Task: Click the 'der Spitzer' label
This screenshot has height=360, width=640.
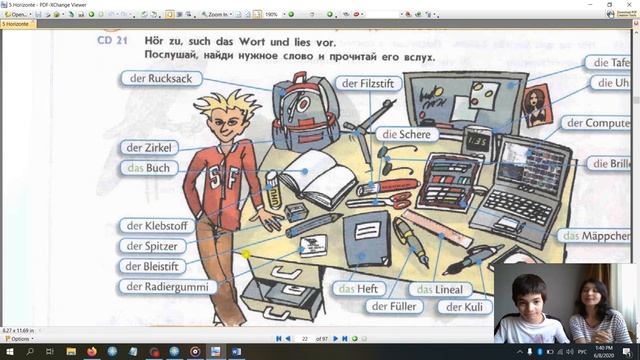Action: click(x=152, y=246)
